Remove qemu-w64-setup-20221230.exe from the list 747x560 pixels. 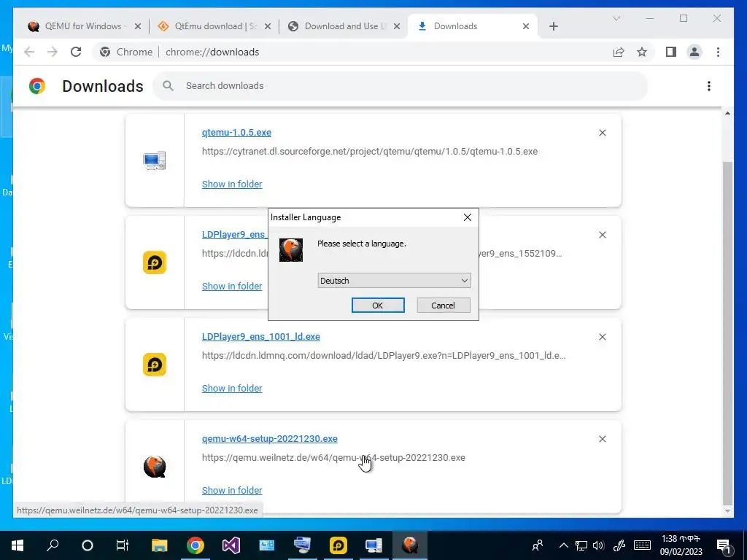click(x=602, y=439)
